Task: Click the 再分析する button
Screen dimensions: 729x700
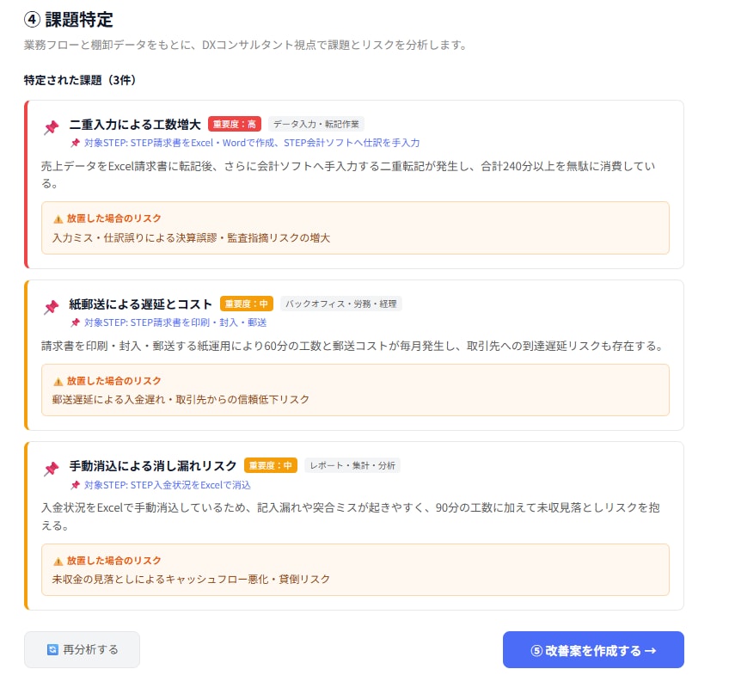Action: point(82,649)
